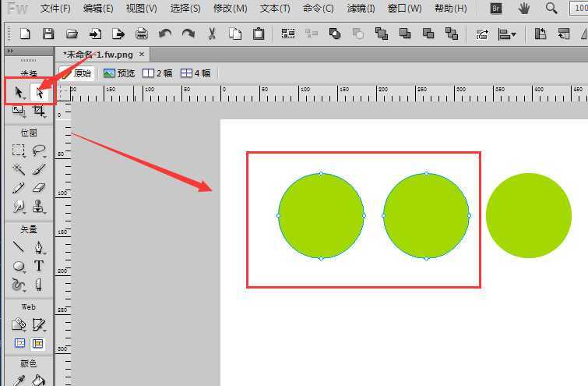Select the Eraser tool
This screenshot has width=588, height=386.
[x=38, y=188]
